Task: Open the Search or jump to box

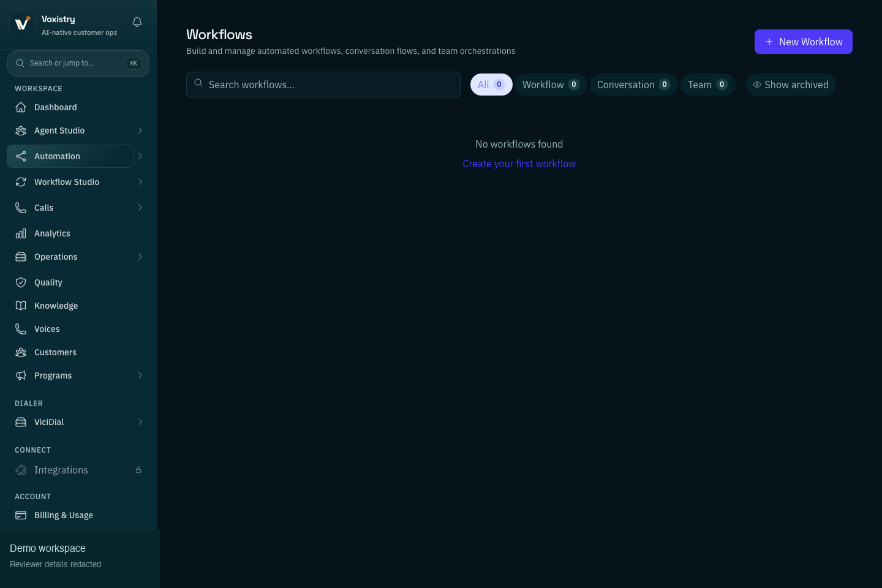Action: (78, 63)
